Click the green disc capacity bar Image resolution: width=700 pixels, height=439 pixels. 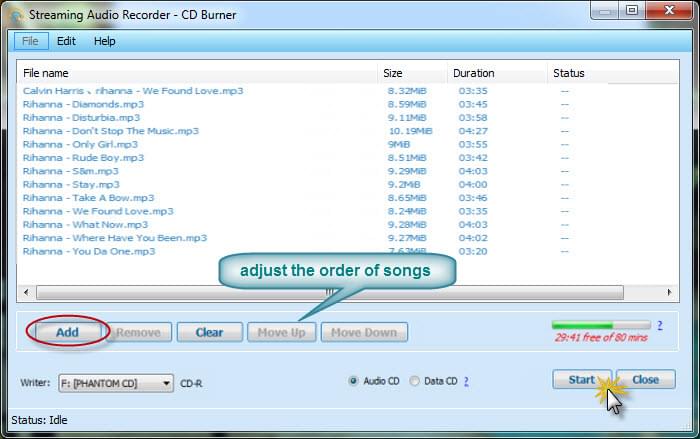click(x=598, y=325)
